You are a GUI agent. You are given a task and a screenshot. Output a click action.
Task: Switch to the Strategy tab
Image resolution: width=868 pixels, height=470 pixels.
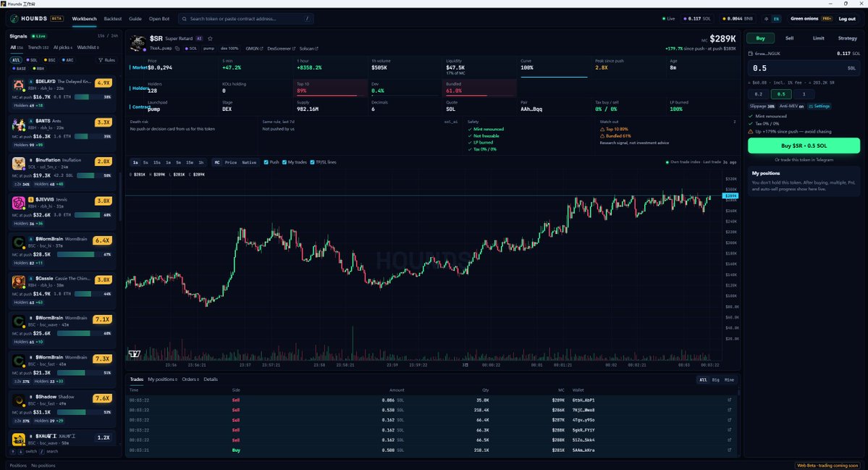point(847,38)
